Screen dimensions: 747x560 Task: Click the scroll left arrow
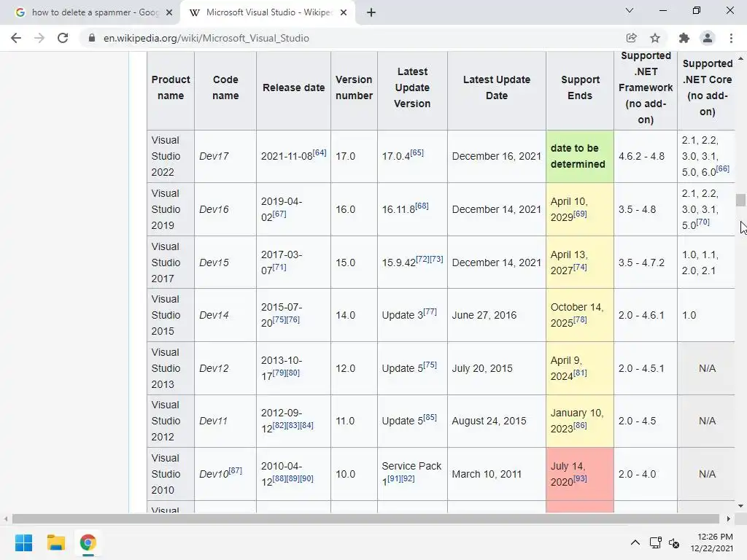point(5,518)
